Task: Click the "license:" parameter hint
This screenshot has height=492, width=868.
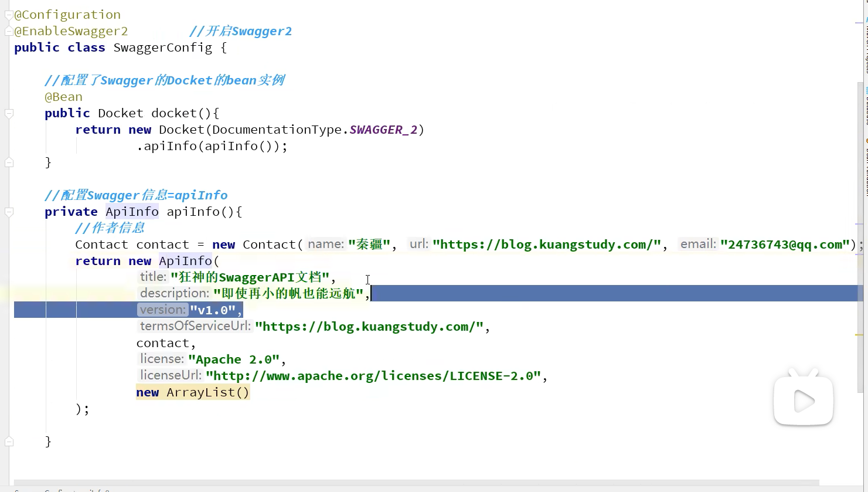Action: (x=162, y=359)
